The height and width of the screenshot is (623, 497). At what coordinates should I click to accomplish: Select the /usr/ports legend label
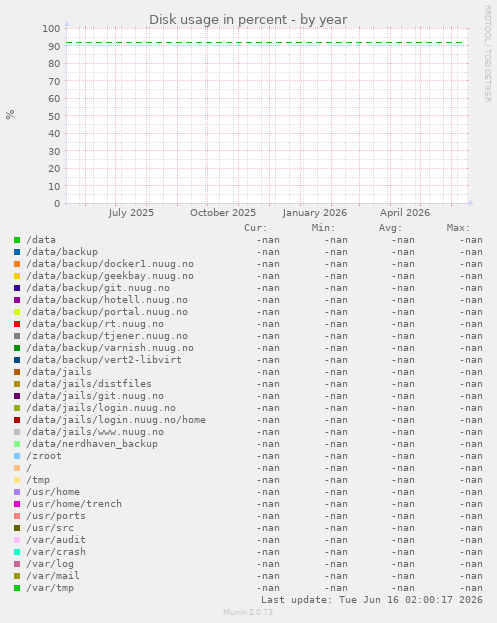coord(56,516)
